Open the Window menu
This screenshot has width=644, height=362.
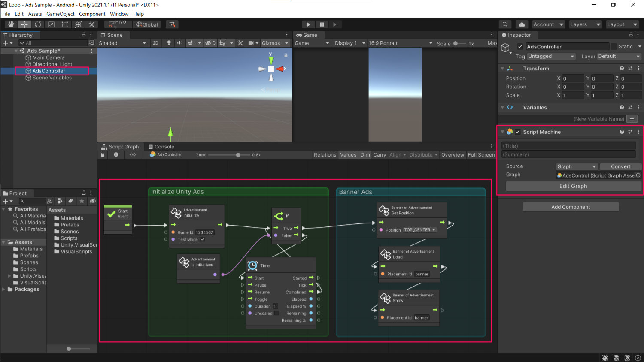pyautogui.click(x=119, y=14)
